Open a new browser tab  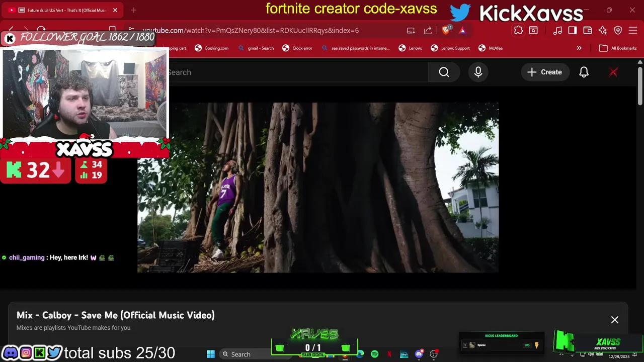point(133,10)
